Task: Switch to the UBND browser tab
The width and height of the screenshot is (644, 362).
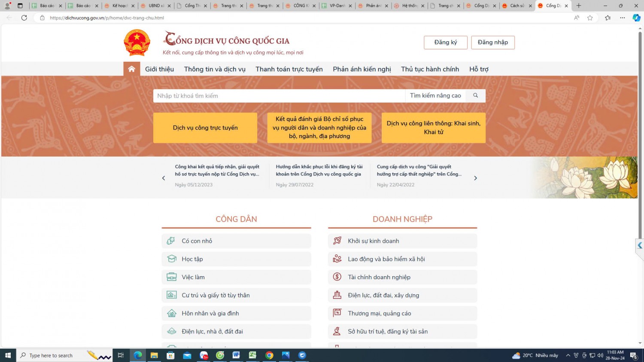Action: [156, 6]
